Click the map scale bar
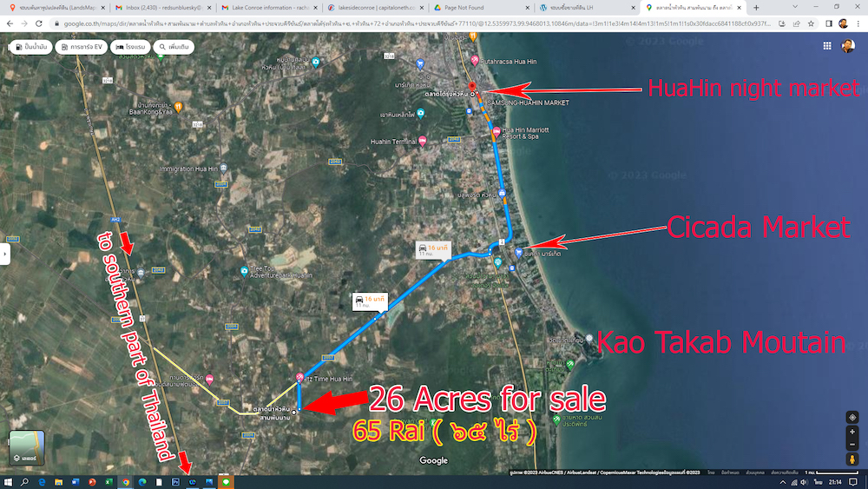This screenshot has width=868, height=489. 834,472
